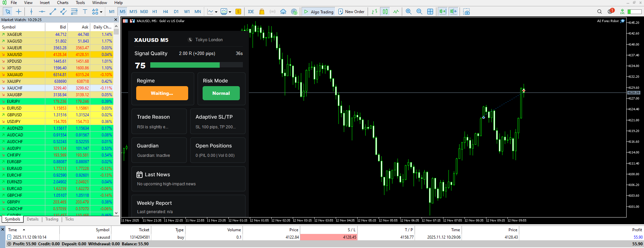Pick the trendline drawing tool
Image resolution: width=644 pixels, height=248 pixels.
(53, 12)
